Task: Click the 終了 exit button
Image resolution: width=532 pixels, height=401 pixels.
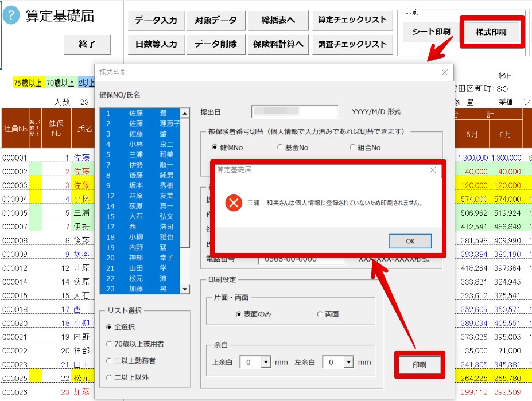Action: (87, 44)
